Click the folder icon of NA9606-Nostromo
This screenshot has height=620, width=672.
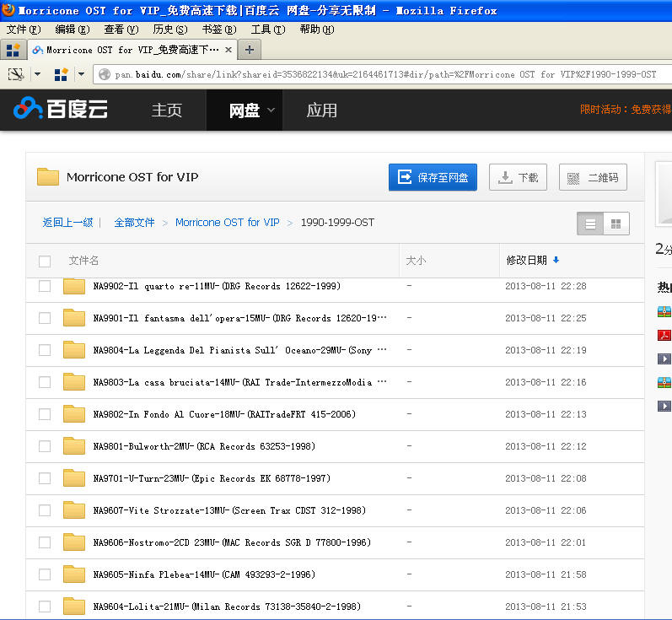(x=73, y=542)
